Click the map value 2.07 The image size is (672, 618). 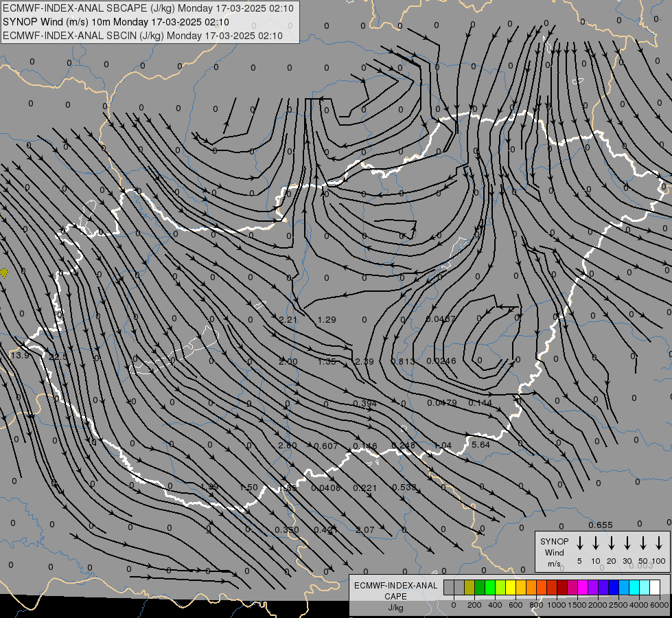click(x=365, y=530)
